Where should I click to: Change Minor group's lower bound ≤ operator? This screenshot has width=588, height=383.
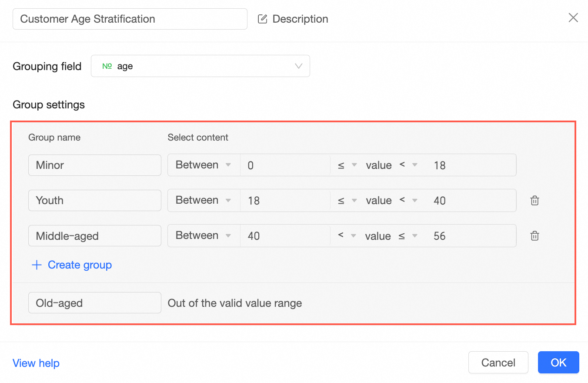coord(347,165)
